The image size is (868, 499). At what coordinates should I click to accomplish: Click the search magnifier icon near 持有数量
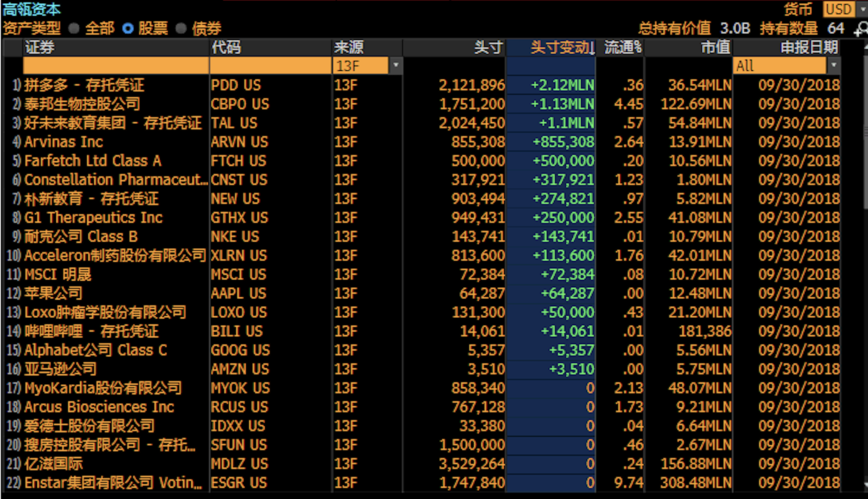(861, 29)
